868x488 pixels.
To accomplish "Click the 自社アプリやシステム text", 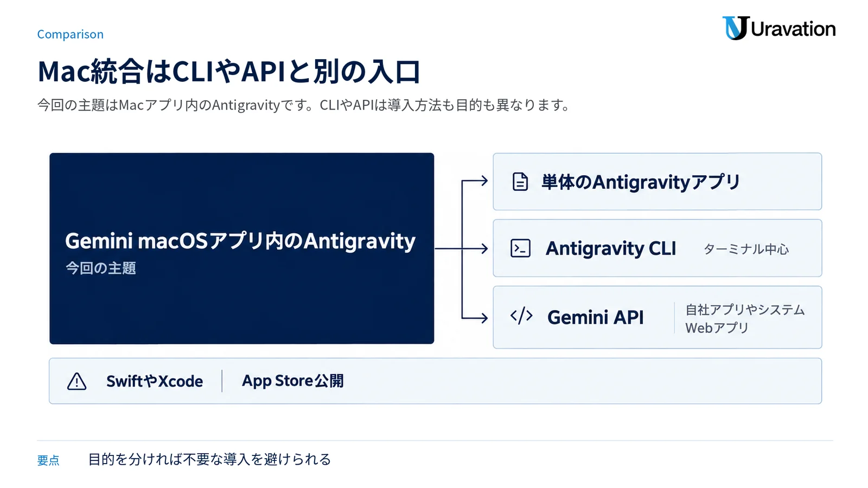I will pos(745,310).
